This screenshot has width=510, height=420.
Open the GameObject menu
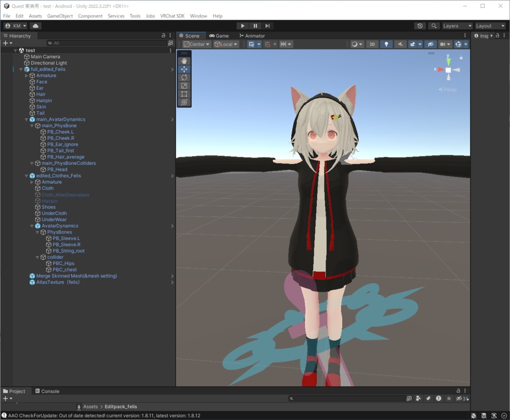[x=60, y=16]
